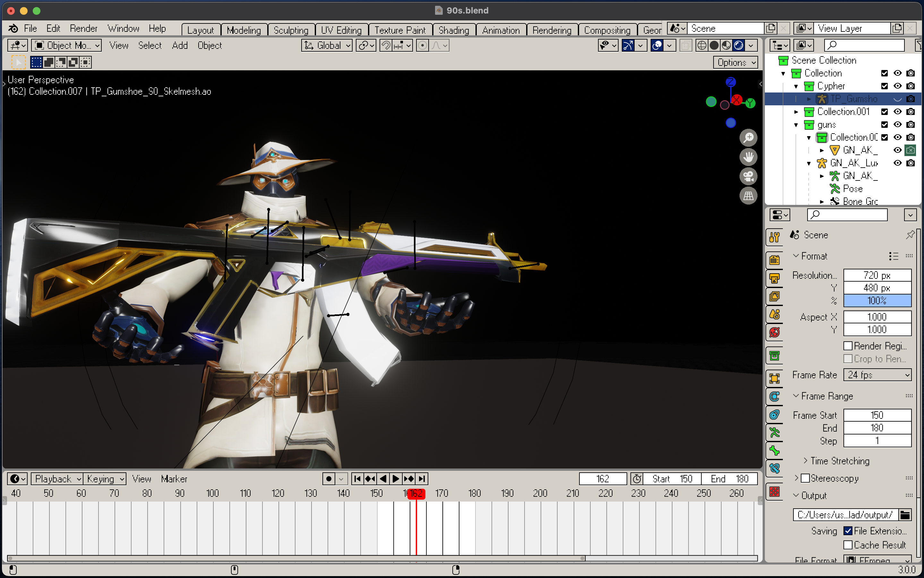Select rendered viewport shading
The width and height of the screenshot is (924, 578).
pos(739,46)
